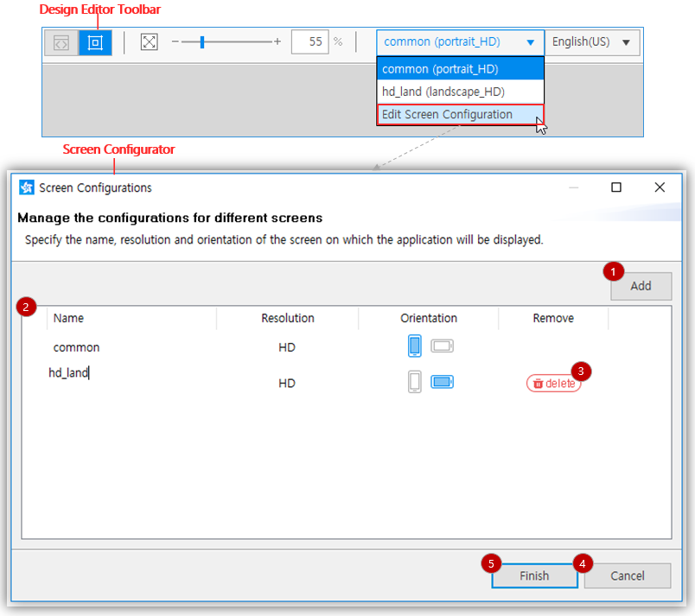Image resolution: width=695 pixels, height=616 pixels.
Task: Adjust the zoom level slider
Action: (x=203, y=41)
